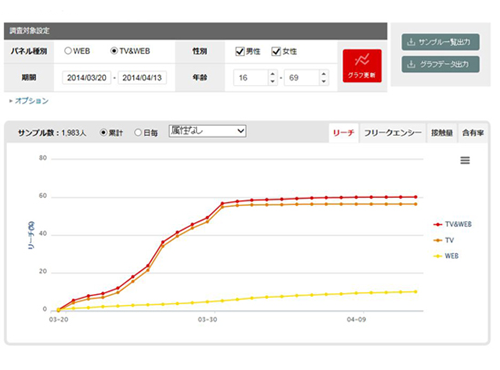
Task: Increase minimum age with up stepper arrow
Action: tap(273, 74)
